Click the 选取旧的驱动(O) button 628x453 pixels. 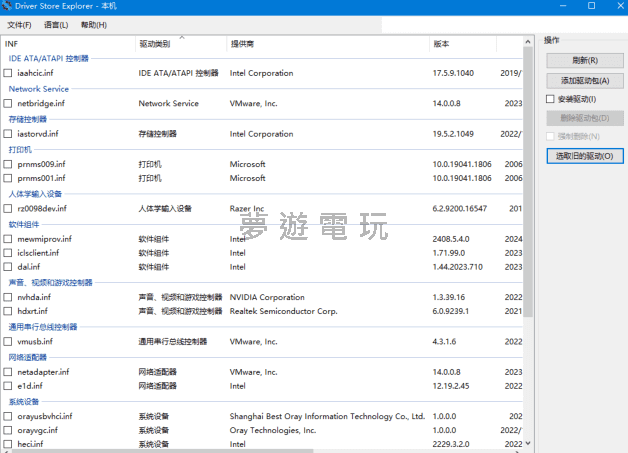584,156
